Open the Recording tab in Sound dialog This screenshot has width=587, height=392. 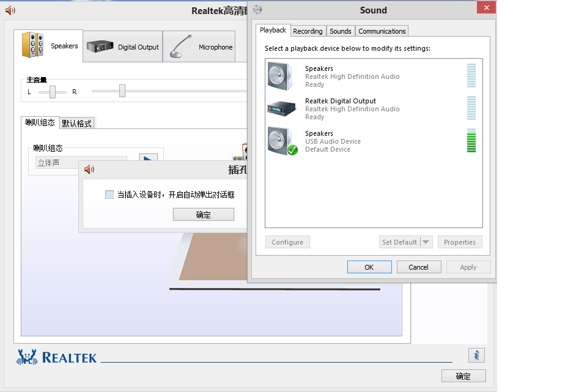[x=308, y=31]
